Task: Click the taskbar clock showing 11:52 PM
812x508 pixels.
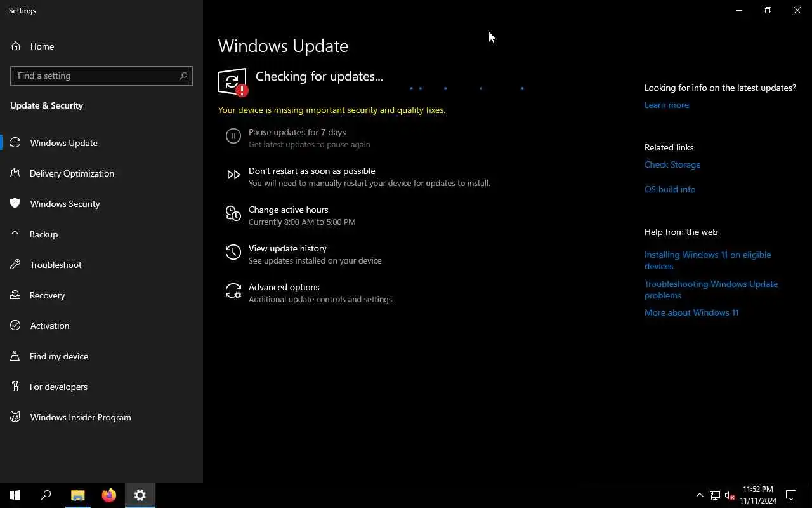Action: pyautogui.click(x=758, y=495)
